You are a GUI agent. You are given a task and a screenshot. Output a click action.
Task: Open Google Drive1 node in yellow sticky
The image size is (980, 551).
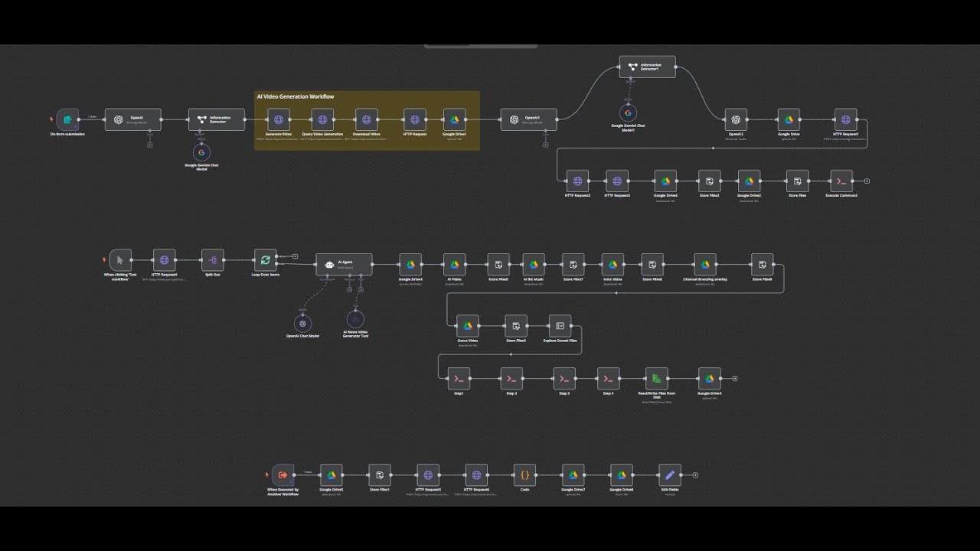tap(454, 119)
